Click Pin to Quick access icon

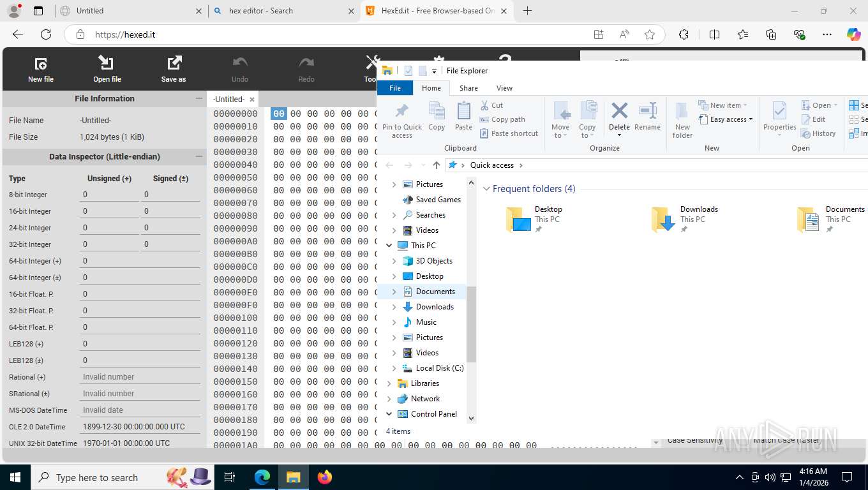pos(402,120)
